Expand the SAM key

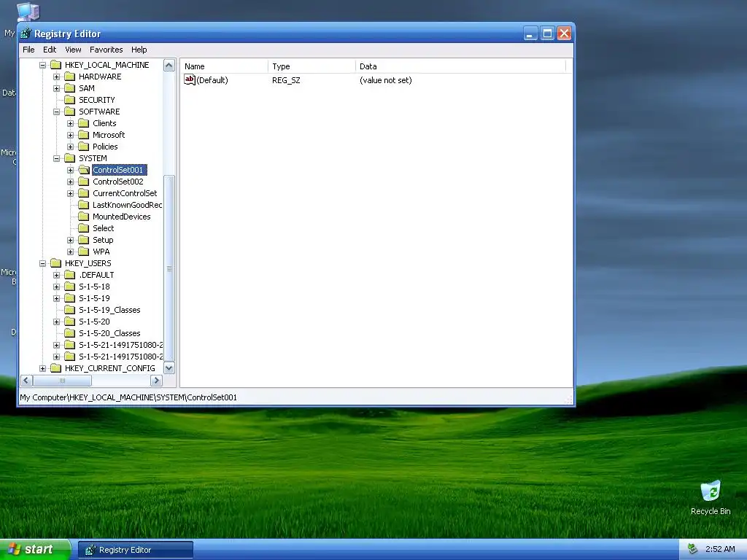click(57, 88)
